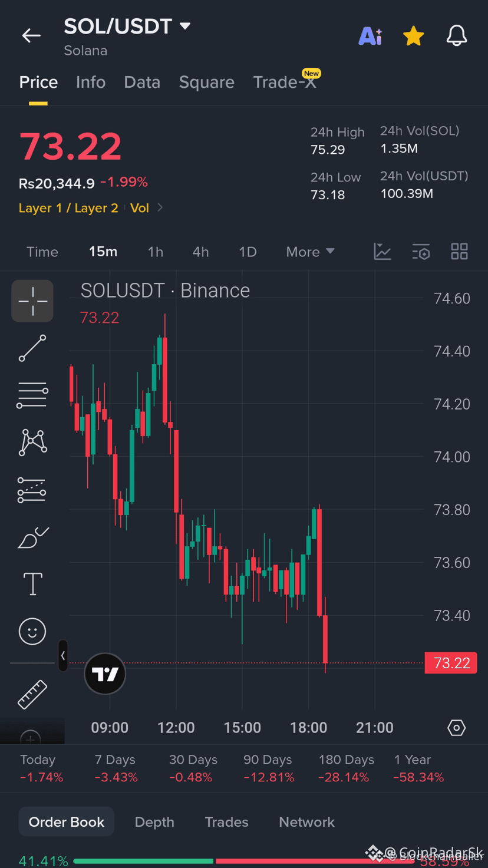This screenshot has height=868, width=488.
Task: Open the Data tab
Action: click(x=142, y=82)
